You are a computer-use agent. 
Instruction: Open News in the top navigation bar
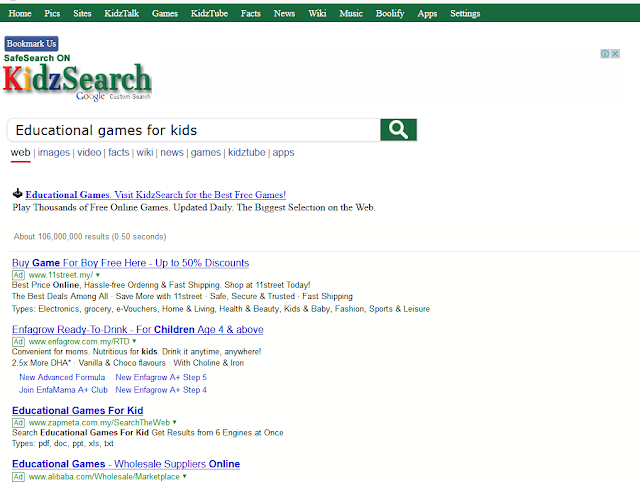pyautogui.click(x=284, y=13)
